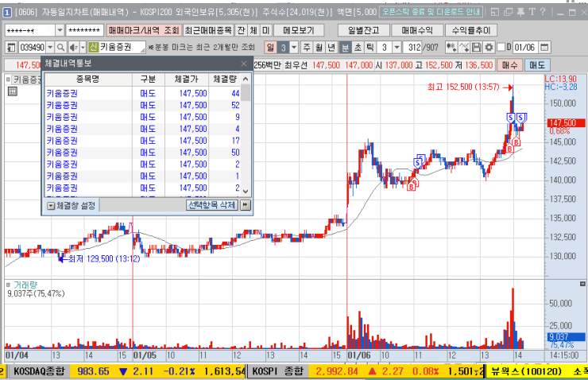Open the account number dropdown arrow
This screenshot has width=588, height=380.
tap(60, 30)
